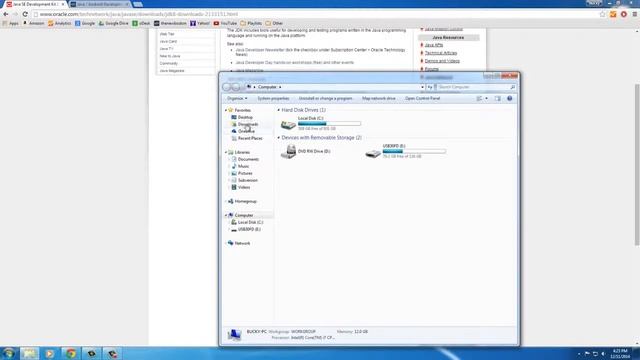Viewport: 640px width, 360px height.
Task: Select Local Disk (C:) in navigation tree
Action: pyautogui.click(x=250, y=222)
